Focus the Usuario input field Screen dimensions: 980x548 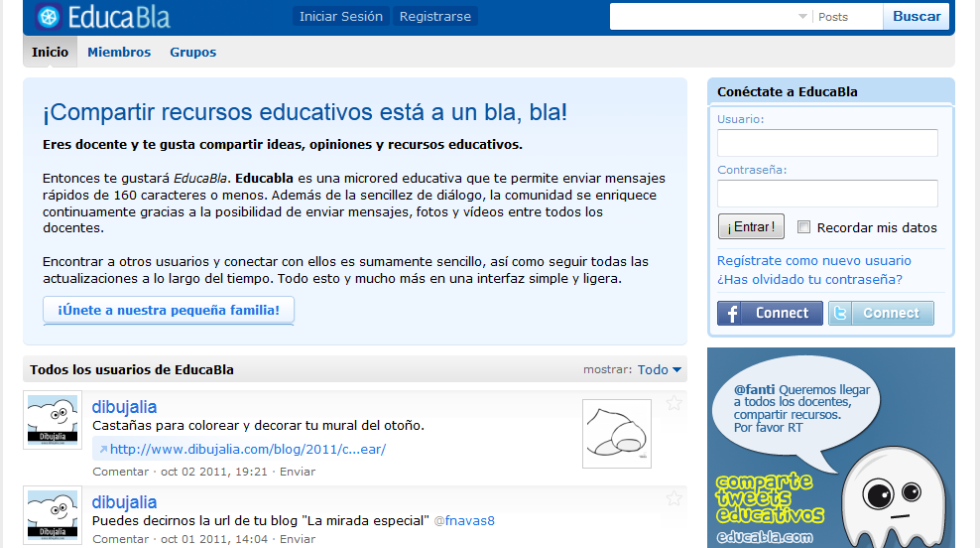(827, 143)
